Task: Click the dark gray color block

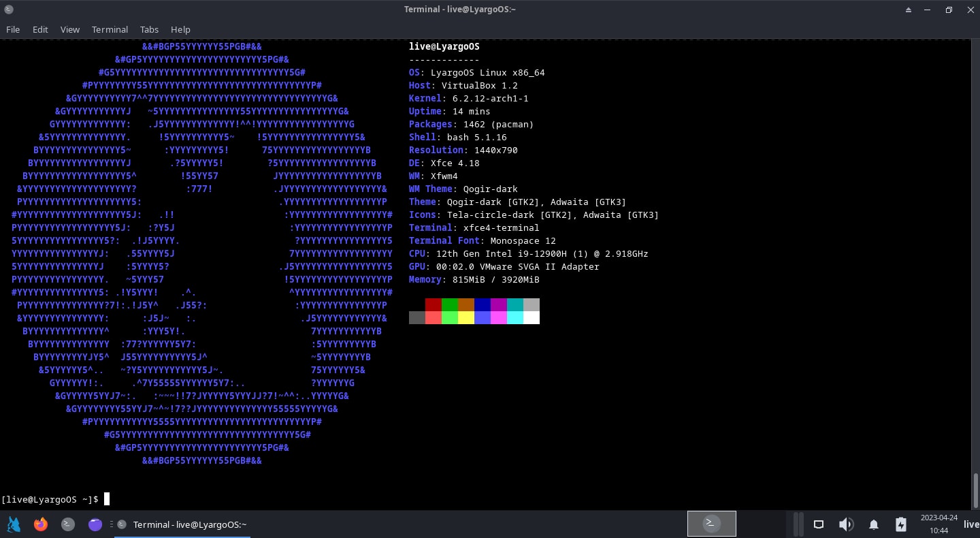Action: point(417,317)
